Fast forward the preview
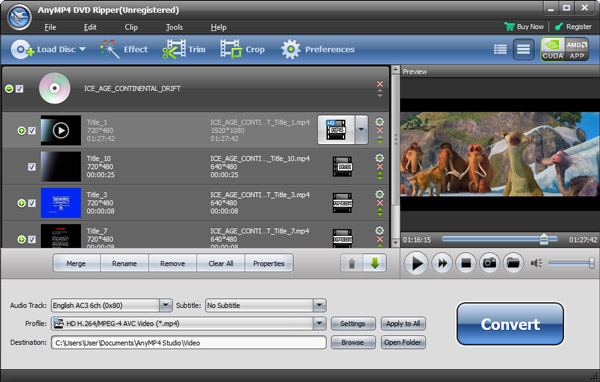 click(x=442, y=263)
